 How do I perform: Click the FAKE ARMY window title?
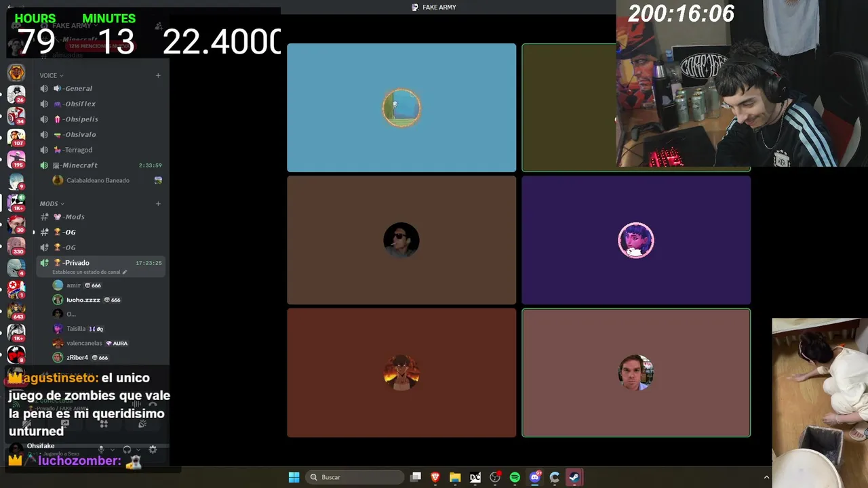434,7
